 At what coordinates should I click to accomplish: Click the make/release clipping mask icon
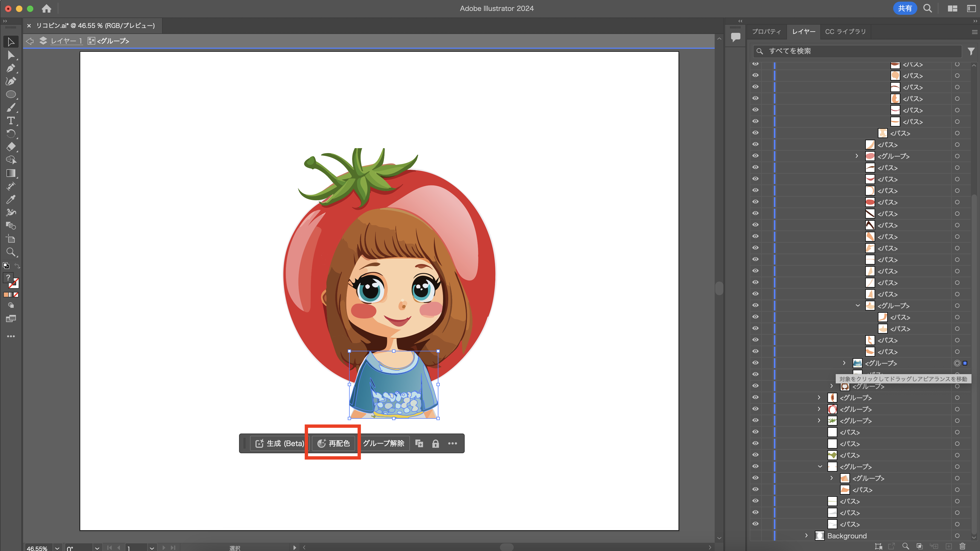pyautogui.click(x=919, y=546)
